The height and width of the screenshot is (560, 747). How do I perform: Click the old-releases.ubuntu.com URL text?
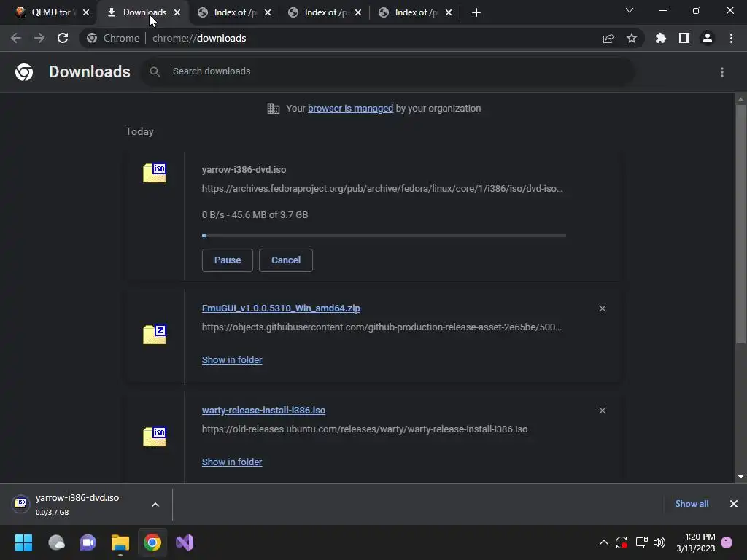pos(365,429)
